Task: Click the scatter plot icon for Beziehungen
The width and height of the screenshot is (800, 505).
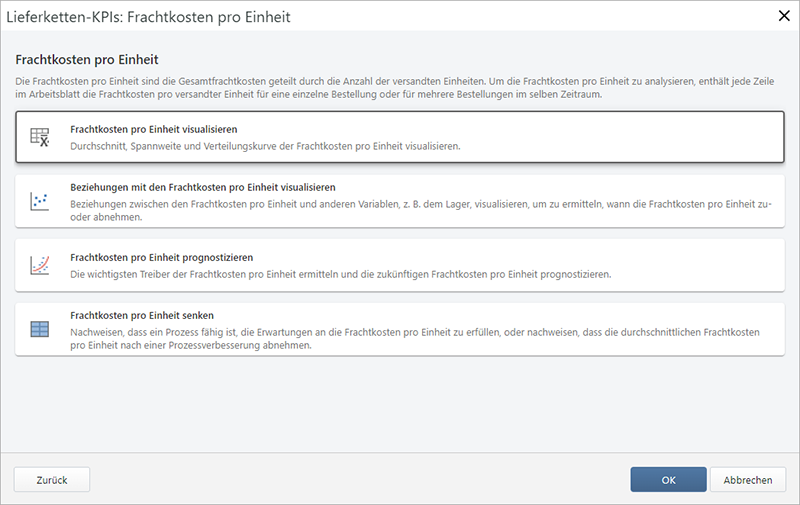Action: [40, 201]
